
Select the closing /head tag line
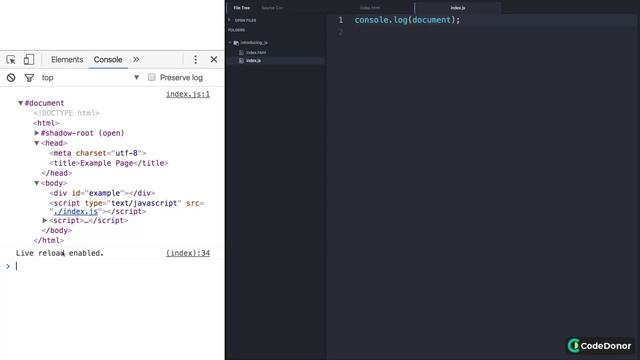(x=57, y=173)
